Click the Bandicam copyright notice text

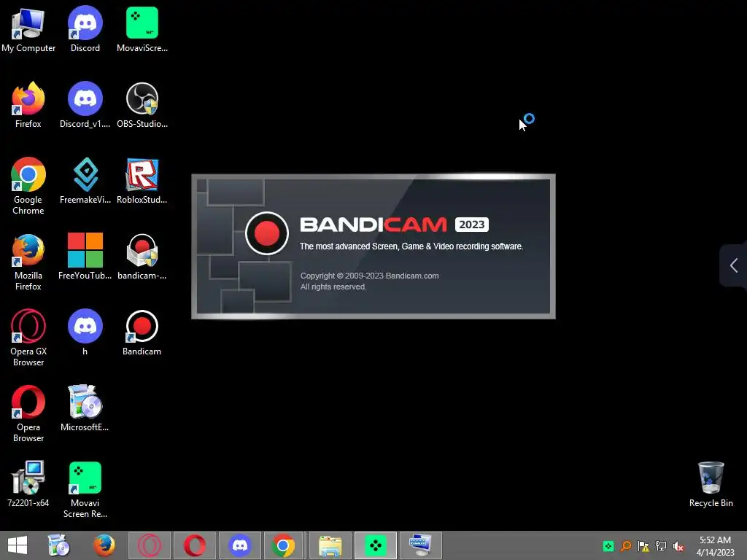click(x=369, y=281)
